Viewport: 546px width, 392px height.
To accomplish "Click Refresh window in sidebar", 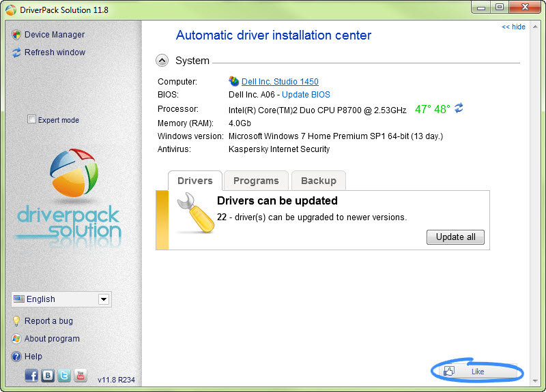I will pos(55,52).
